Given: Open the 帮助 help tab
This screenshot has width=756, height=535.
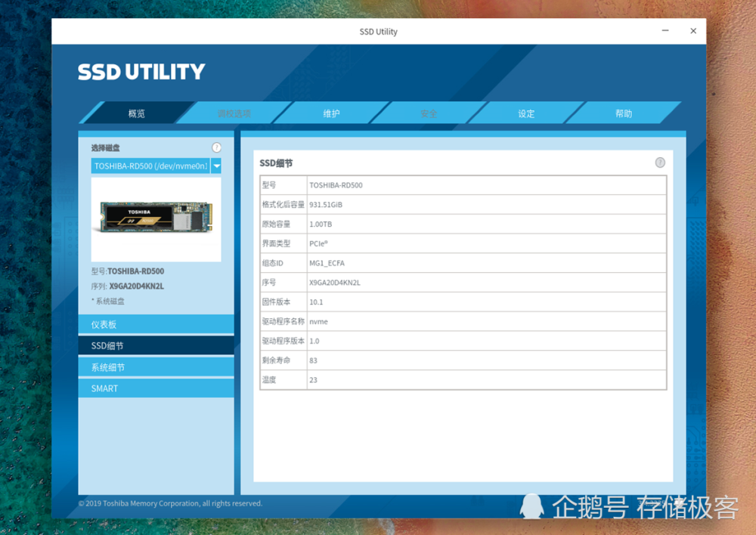Looking at the screenshot, I should (x=624, y=113).
